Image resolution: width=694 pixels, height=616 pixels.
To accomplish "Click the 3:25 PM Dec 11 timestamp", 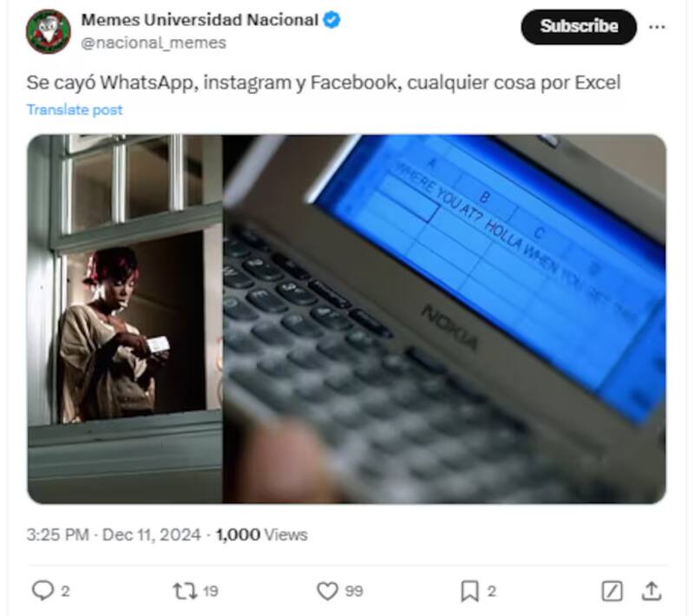I will pyautogui.click(x=114, y=534).
